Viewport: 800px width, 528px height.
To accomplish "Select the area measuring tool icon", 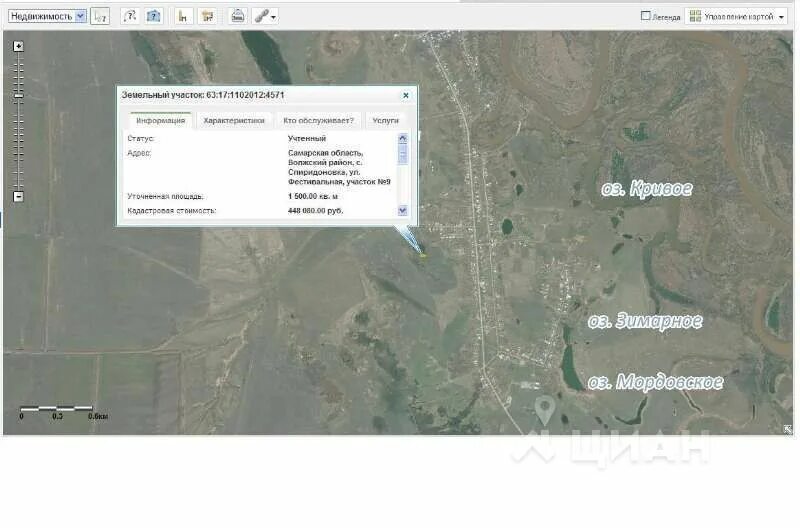I will [208, 16].
